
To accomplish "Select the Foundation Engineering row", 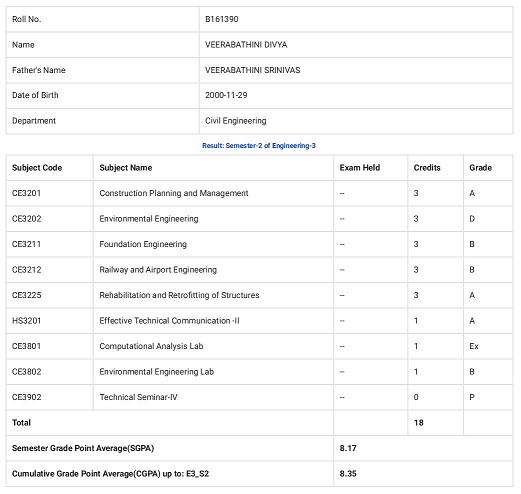I will coord(259,244).
